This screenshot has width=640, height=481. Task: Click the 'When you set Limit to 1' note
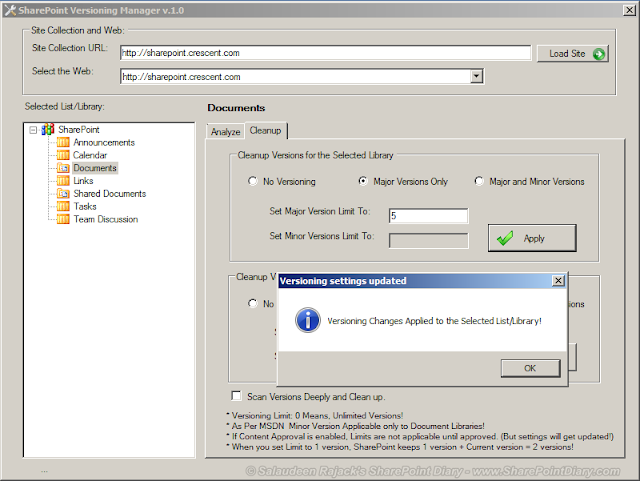click(x=402, y=447)
